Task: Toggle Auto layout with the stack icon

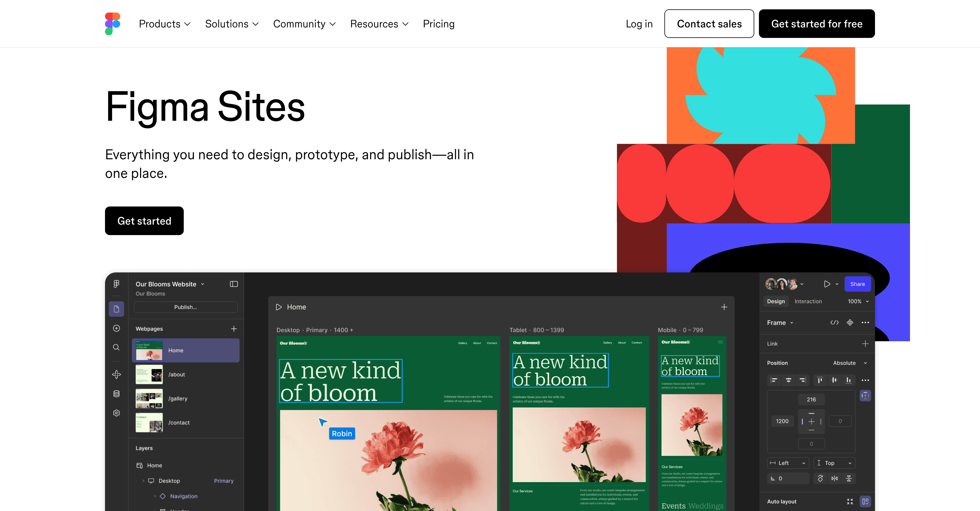Action: pyautogui.click(x=865, y=501)
